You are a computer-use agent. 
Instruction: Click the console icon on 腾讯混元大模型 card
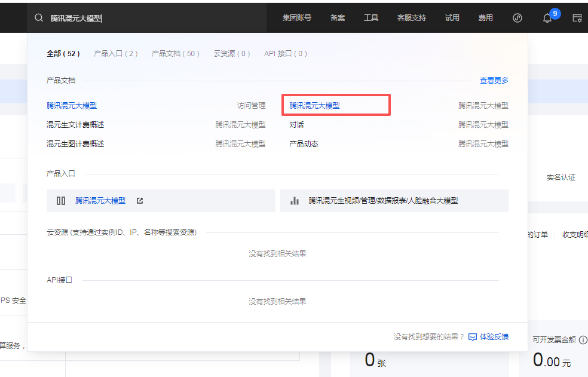61,201
